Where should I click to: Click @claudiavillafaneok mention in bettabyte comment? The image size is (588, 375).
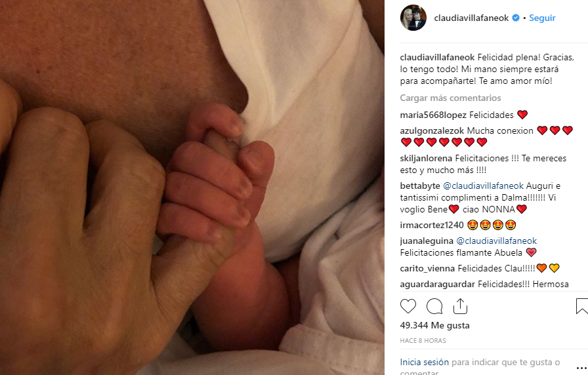coord(484,186)
